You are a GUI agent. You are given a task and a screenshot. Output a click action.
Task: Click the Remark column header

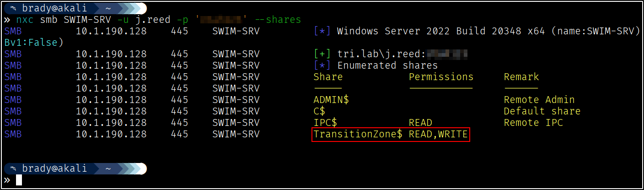tap(521, 77)
